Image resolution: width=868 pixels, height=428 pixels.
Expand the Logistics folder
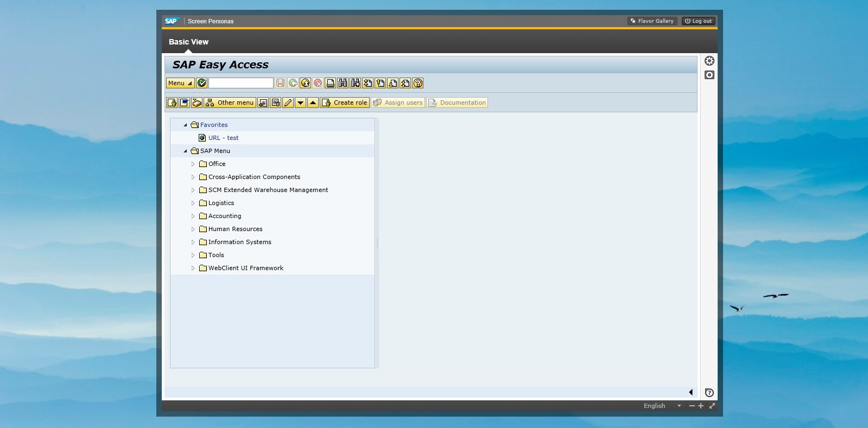[x=193, y=203]
